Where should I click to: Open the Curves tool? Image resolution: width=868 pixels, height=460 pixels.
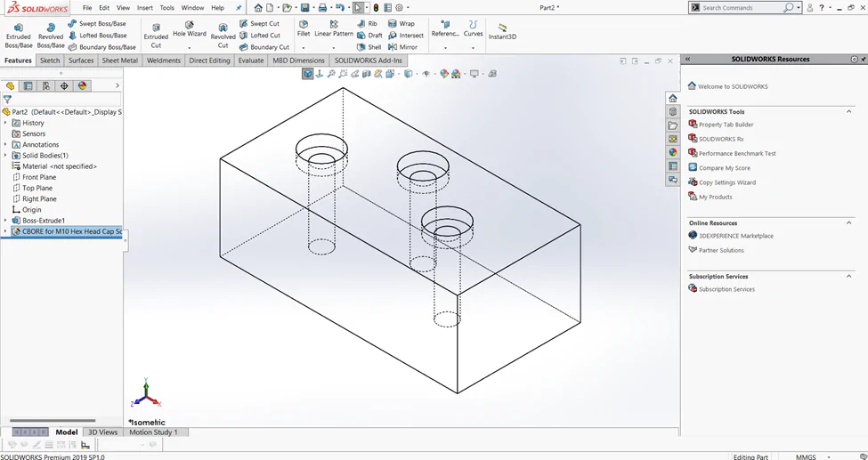coord(473,29)
